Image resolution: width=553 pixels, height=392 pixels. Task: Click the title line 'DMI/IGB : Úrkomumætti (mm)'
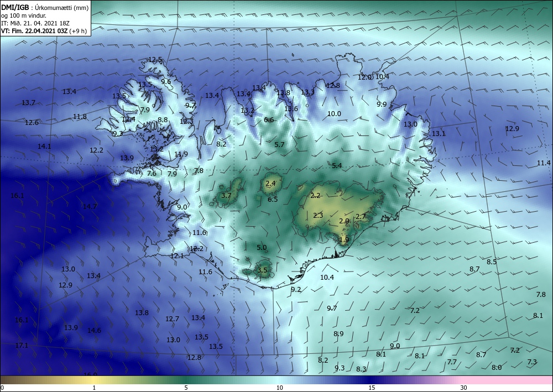pyautogui.click(x=45, y=7)
